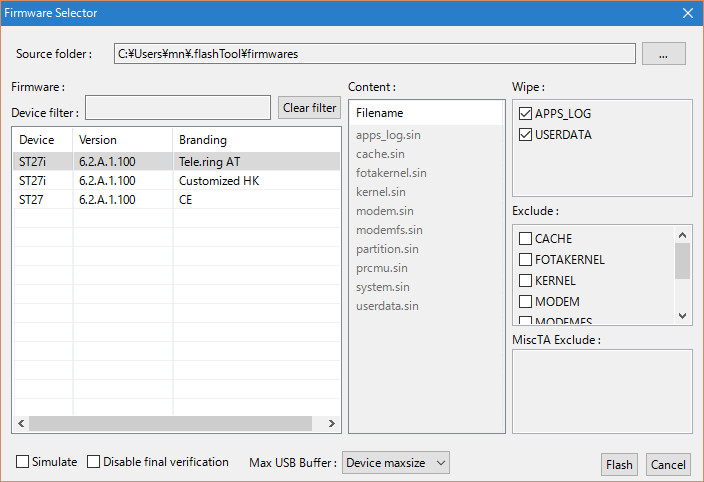The height and width of the screenshot is (482, 704).
Task: Select the ST27 CE firmware entry
Action: tap(176, 200)
